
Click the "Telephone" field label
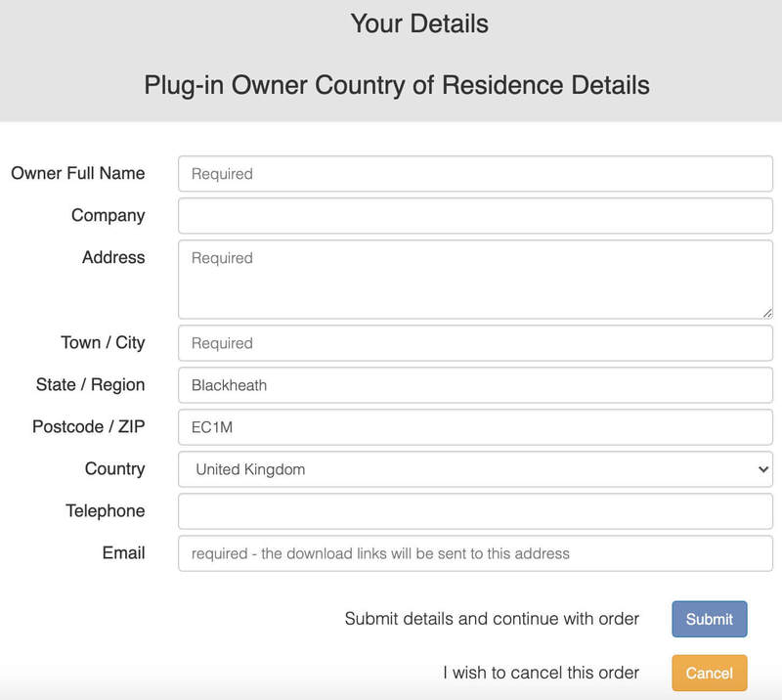(x=106, y=510)
